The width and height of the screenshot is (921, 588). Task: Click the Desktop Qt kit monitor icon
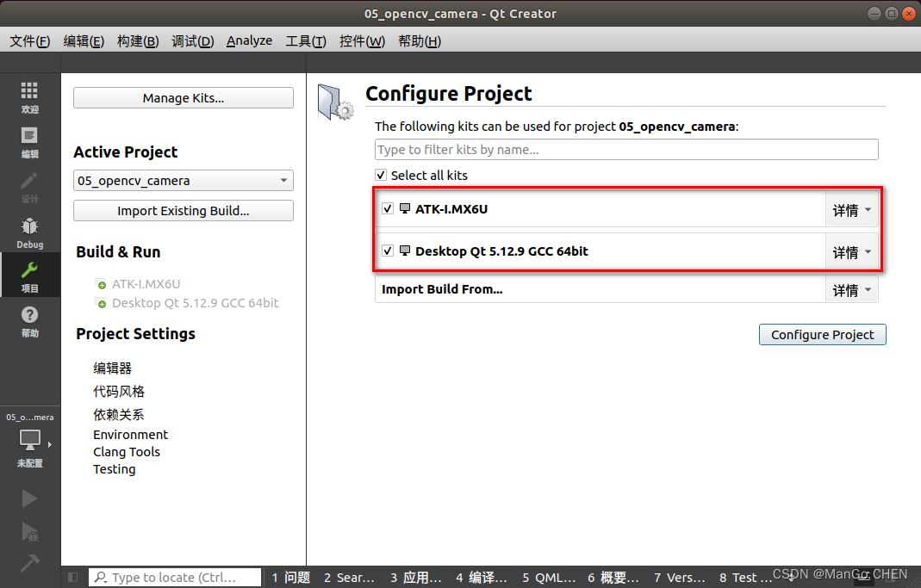pyautogui.click(x=405, y=251)
